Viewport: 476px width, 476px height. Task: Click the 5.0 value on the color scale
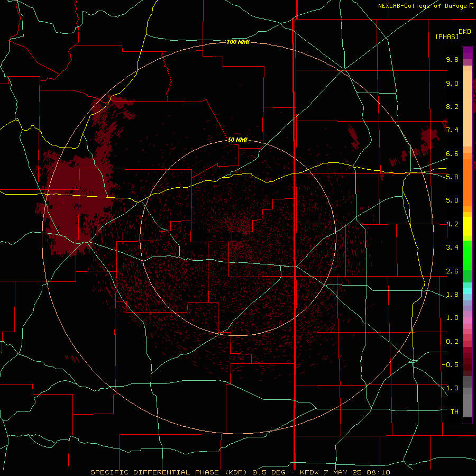tap(452, 200)
